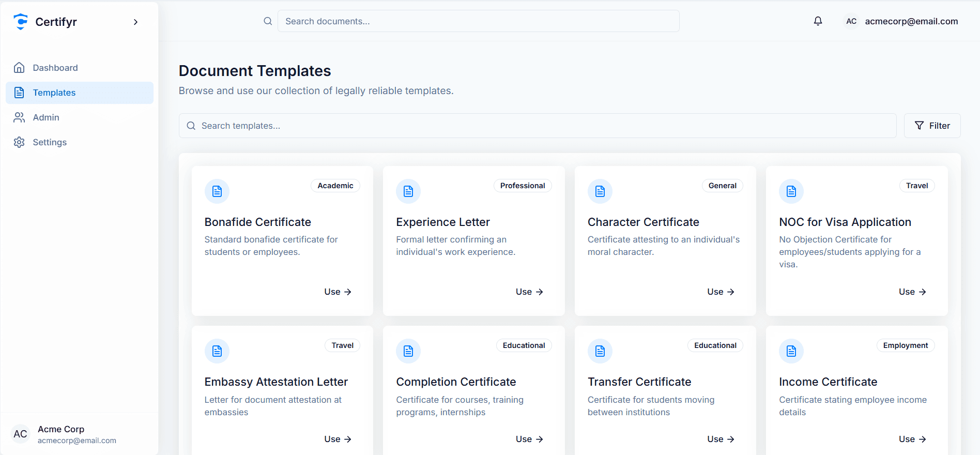Click the NOC for Visa Application document icon

click(791, 191)
